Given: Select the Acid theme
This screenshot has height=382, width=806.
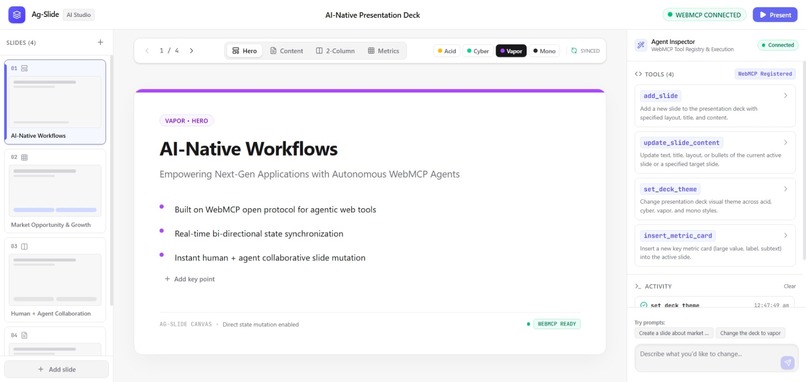Looking at the screenshot, I should [447, 51].
